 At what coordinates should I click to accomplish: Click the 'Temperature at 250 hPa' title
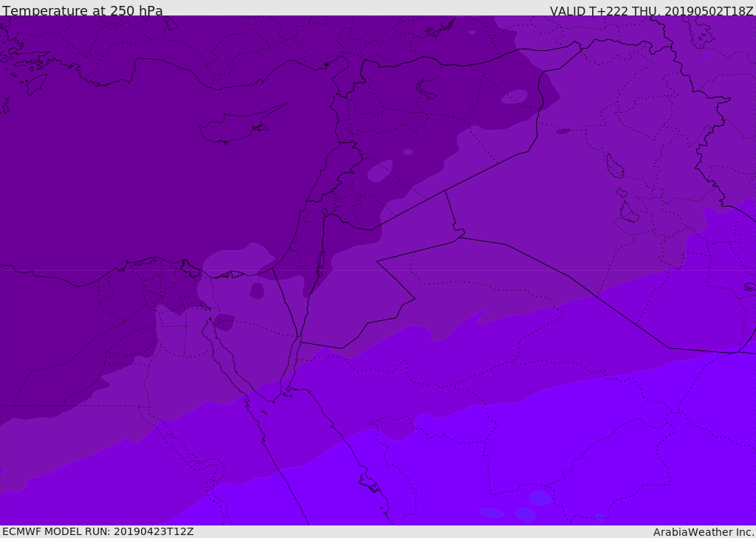coord(83,10)
